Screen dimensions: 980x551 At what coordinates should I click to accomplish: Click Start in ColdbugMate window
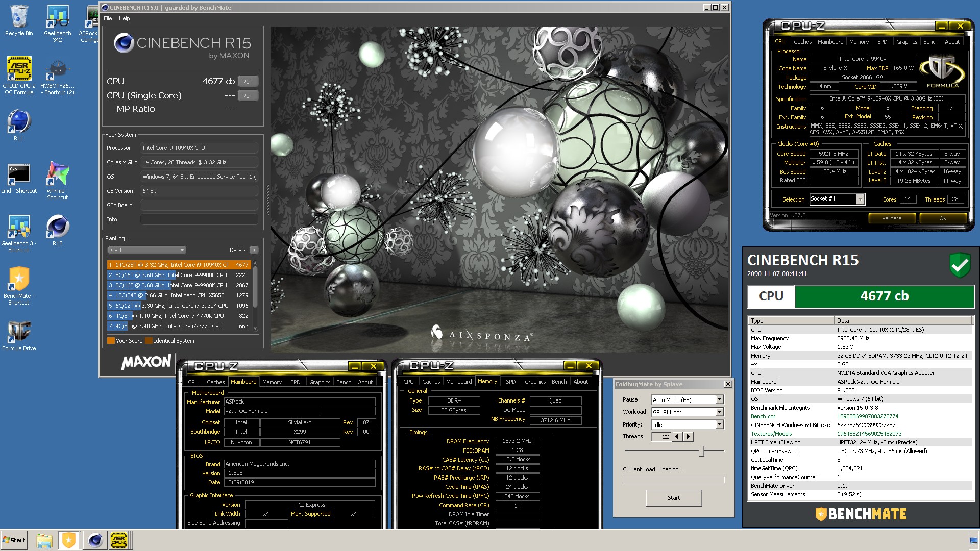pos(674,498)
